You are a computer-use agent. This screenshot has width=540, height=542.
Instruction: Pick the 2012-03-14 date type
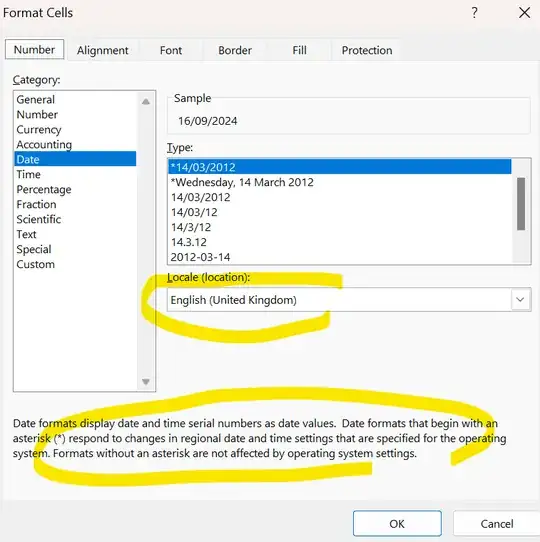click(340, 257)
